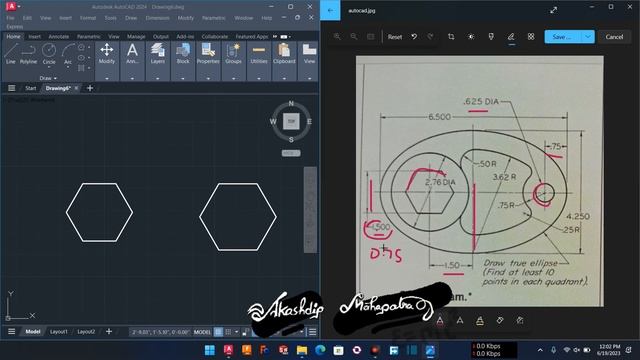Expand the Block panel arrow

tap(183, 78)
